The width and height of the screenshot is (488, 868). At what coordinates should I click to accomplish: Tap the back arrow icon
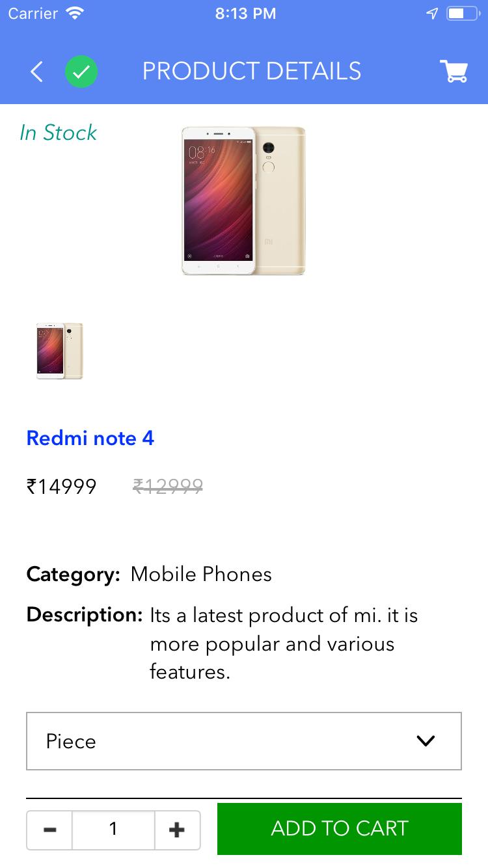37,72
